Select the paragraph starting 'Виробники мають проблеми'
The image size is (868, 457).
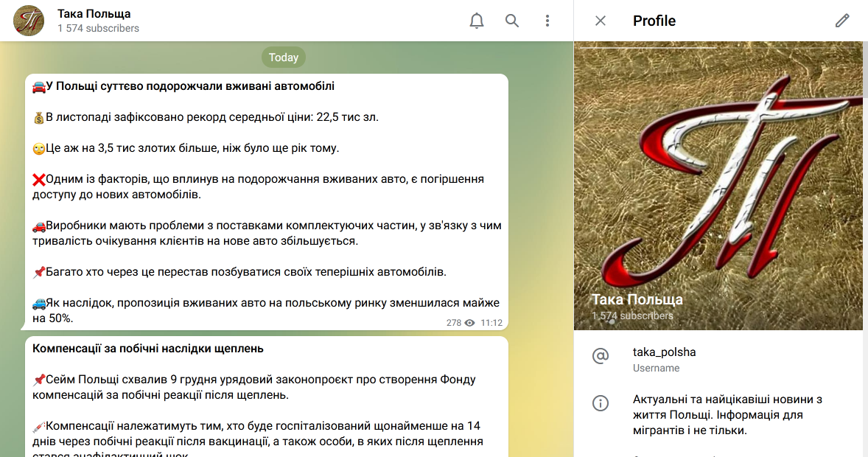click(x=267, y=234)
